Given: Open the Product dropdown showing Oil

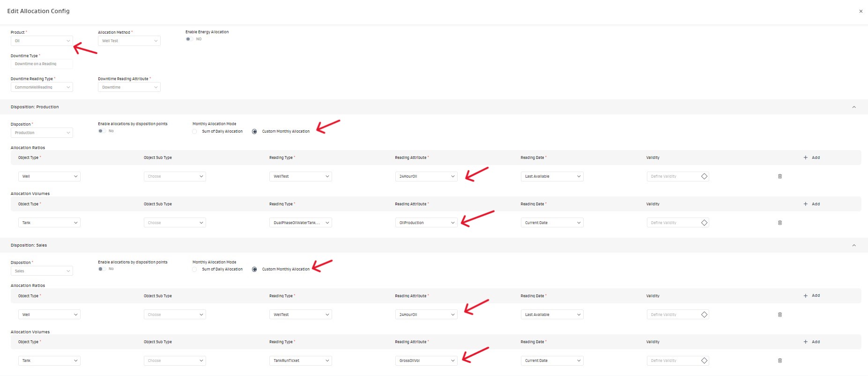Looking at the screenshot, I should point(42,41).
